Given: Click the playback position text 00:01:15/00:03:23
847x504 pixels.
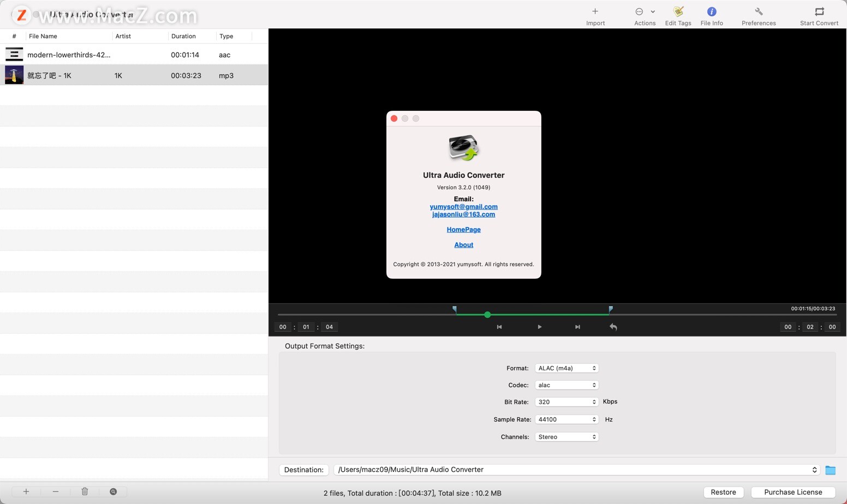Looking at the screenshot, I should (x=813, y=308).
